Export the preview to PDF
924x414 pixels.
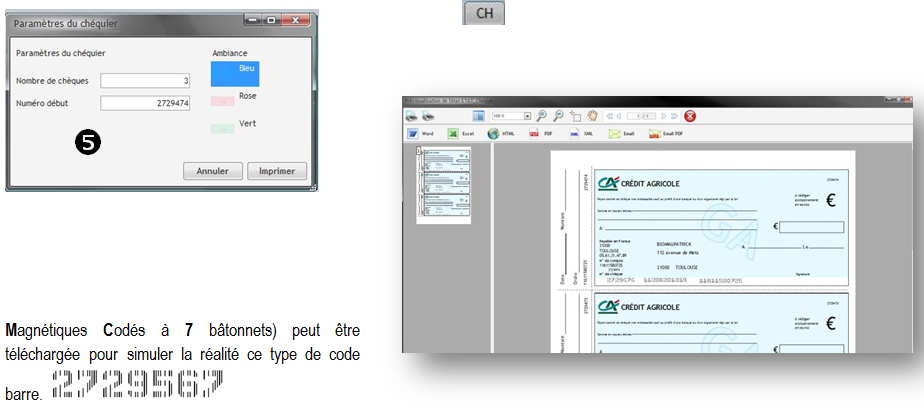[x=540, y=134]
